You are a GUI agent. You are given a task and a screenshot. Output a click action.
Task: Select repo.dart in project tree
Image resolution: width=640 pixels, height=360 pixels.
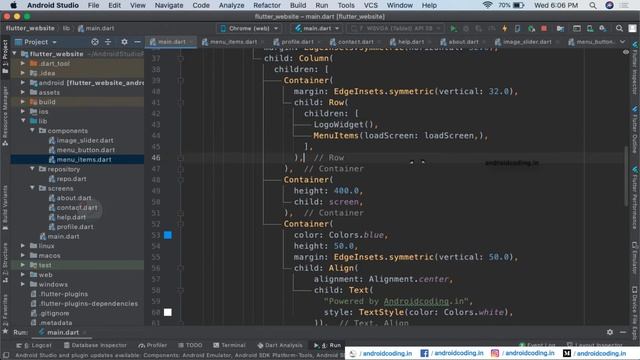(x=68, y=179)
